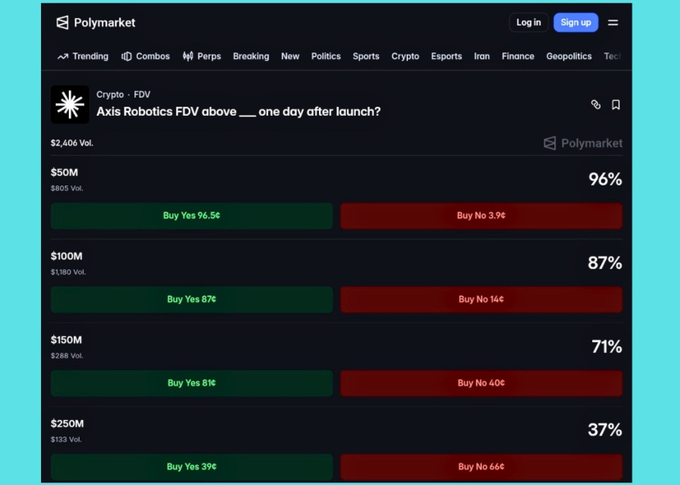680x485 pixels.
Task: Click the $288 Vol. text
Action: pos(67,356)
